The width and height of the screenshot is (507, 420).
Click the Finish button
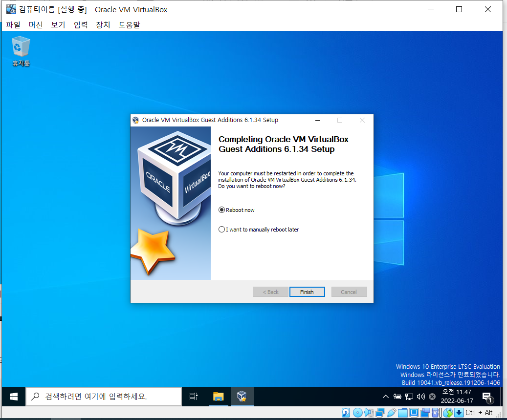pos(307,292)
